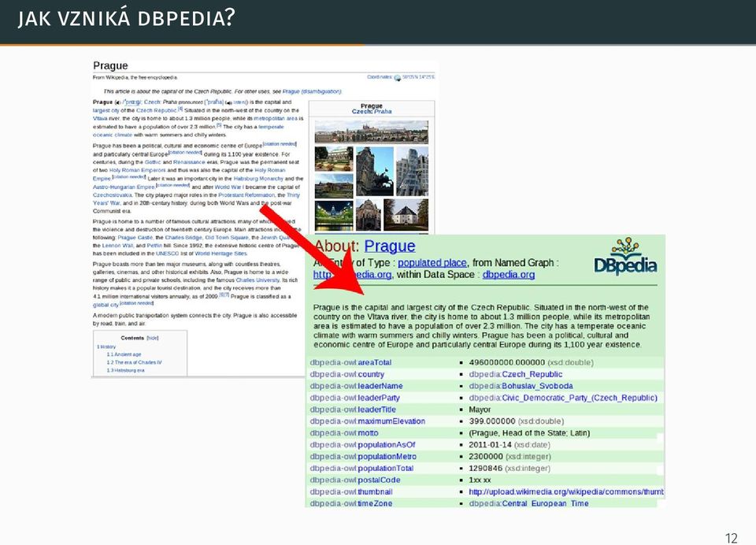Click the Prague Wikipedia article title
Image resolution: width=756 pixels, height=545 pixels.
(x=110, y=65)
